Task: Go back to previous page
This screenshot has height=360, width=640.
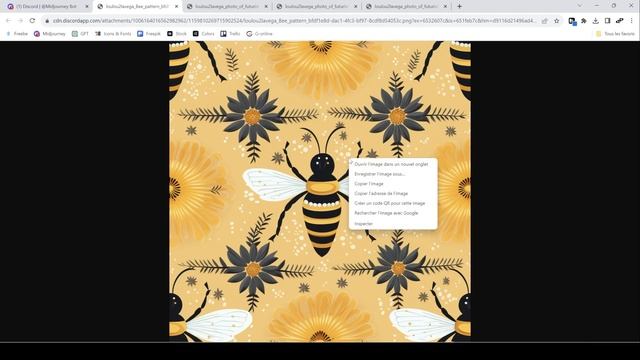Action: pos(9,20)
